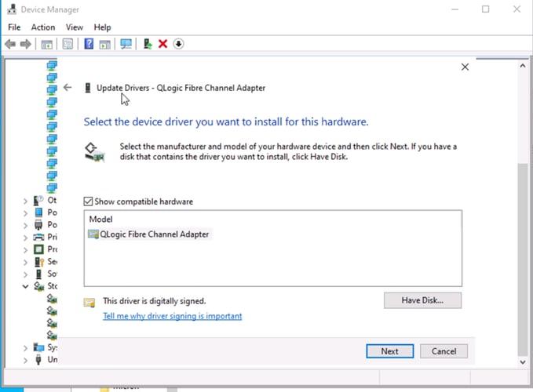Select the 'Ot' other devices icon

pyautogui.click(x=38, y=200)
